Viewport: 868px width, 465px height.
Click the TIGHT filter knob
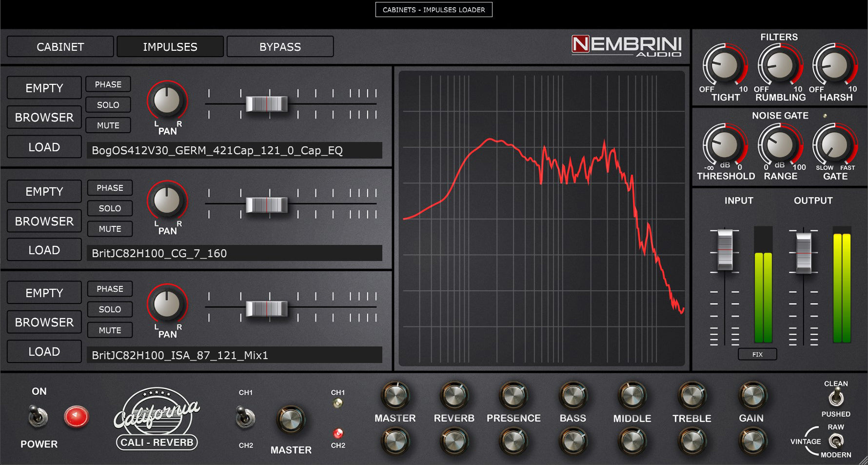725,66
